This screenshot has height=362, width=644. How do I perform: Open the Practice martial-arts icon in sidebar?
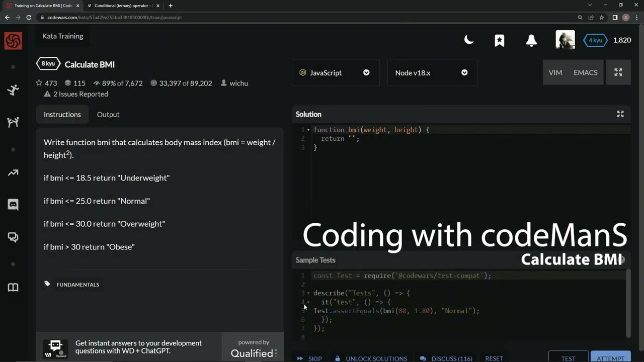click(13, 90)
